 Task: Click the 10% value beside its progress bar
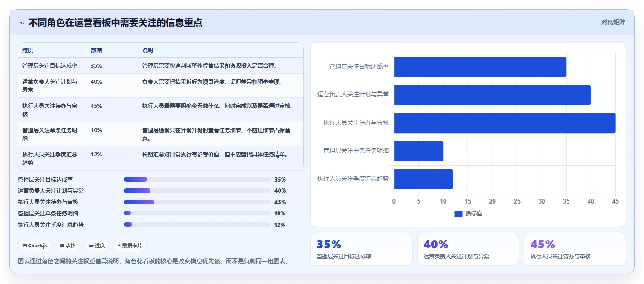280,213
